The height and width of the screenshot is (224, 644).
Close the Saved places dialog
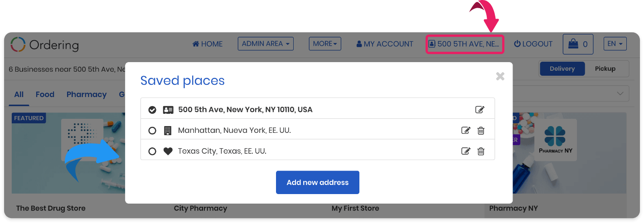(500, 76)
